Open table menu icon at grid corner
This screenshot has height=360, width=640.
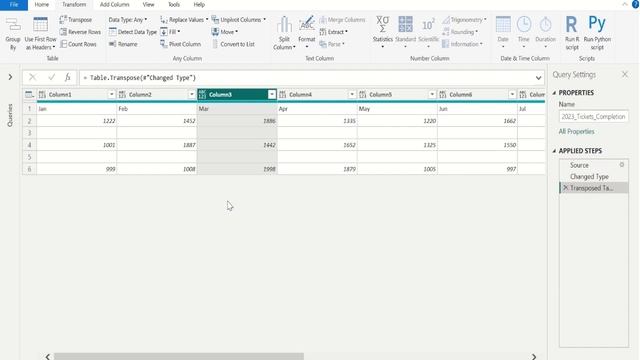tap(29, 95)
